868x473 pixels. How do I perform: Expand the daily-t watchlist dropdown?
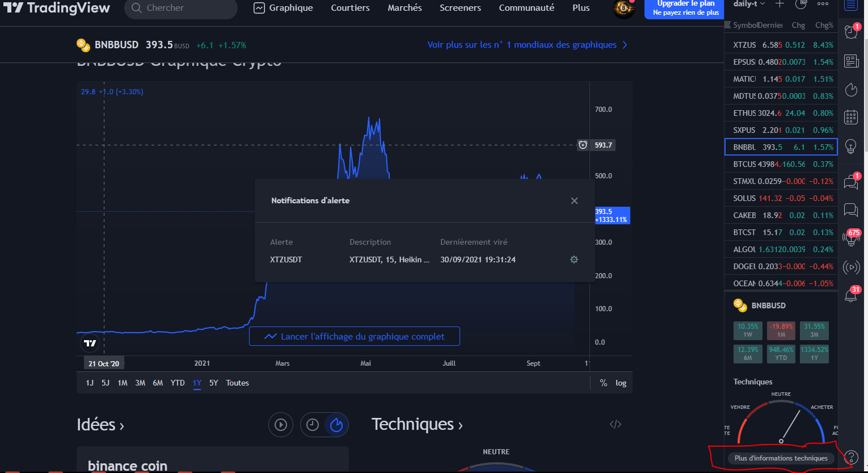pos(749,4)
